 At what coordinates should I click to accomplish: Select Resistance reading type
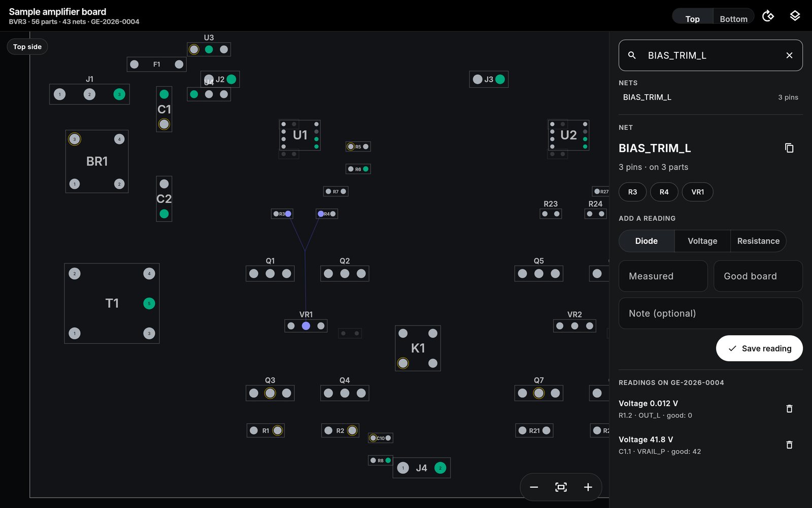(758, 241)
